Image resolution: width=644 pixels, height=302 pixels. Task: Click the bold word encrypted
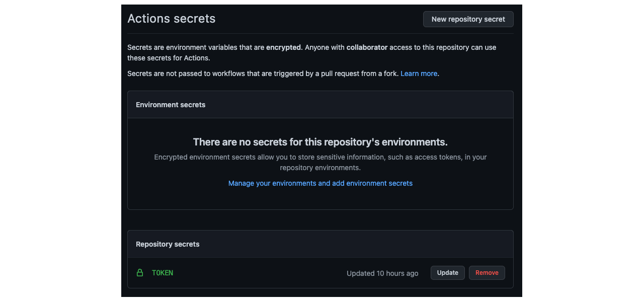[x=283, y=47]
